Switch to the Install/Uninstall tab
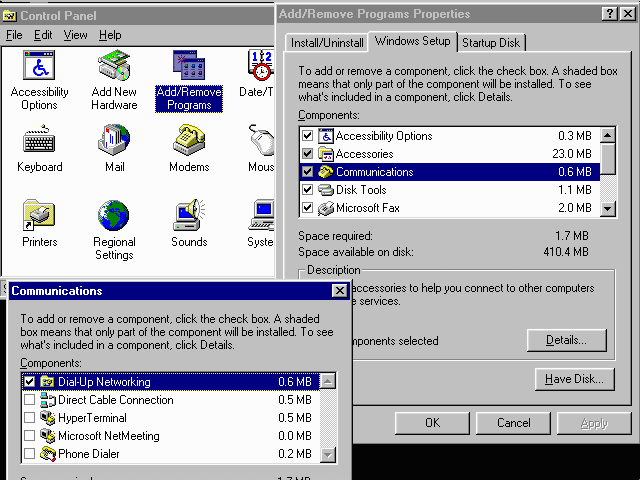This screenshot has width=640, height=480. point(325,42)
